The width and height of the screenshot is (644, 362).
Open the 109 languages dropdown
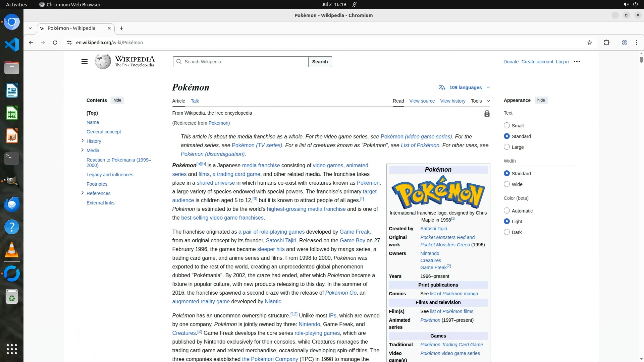pyautogui.click(x=465, y=87)
